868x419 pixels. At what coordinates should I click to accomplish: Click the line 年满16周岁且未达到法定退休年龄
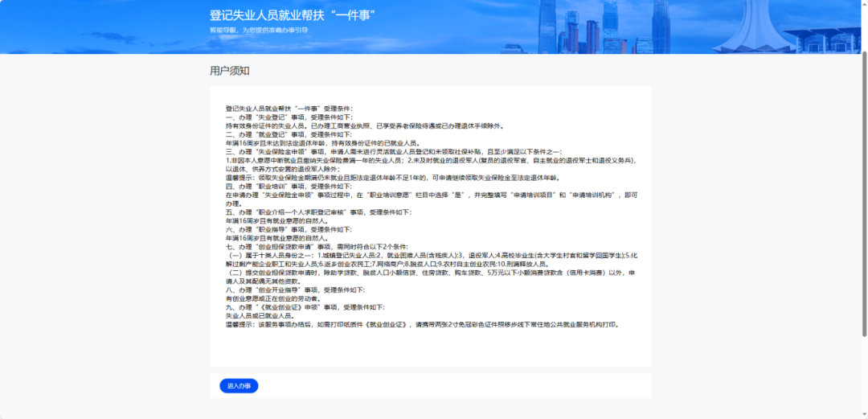323,143
